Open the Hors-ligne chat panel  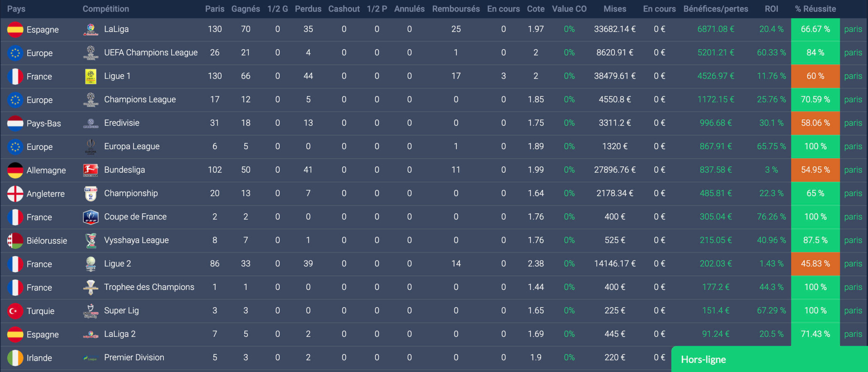coord(769,359)
